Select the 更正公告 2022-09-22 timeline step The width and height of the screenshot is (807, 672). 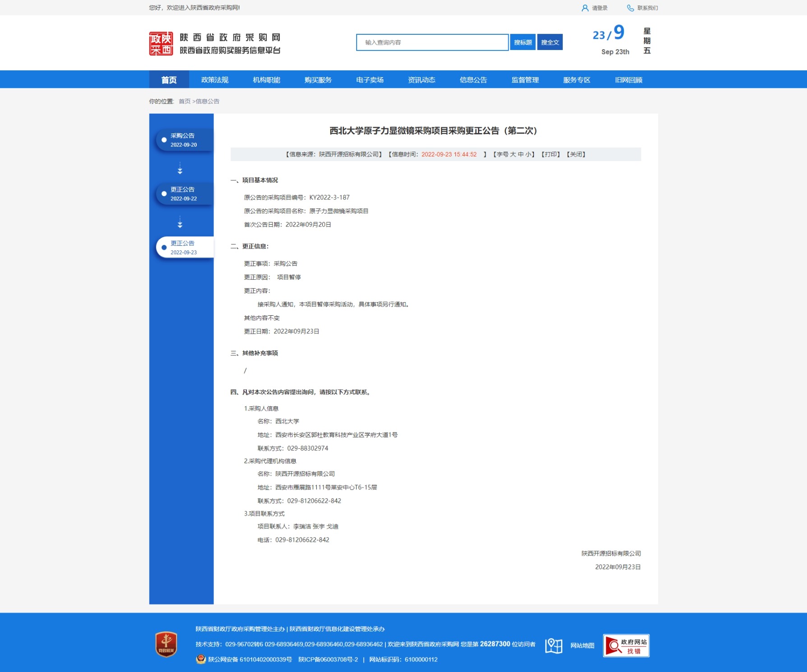(x=184, y=194)
